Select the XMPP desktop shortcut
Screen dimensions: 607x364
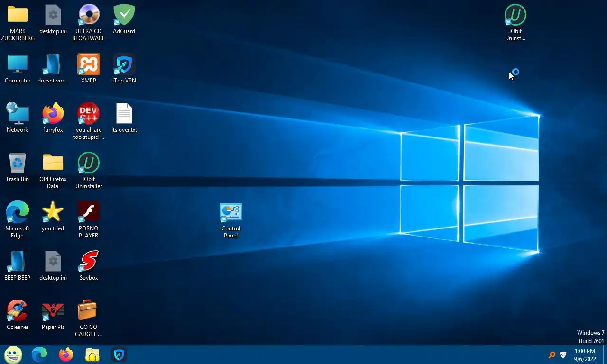[89, 64]
